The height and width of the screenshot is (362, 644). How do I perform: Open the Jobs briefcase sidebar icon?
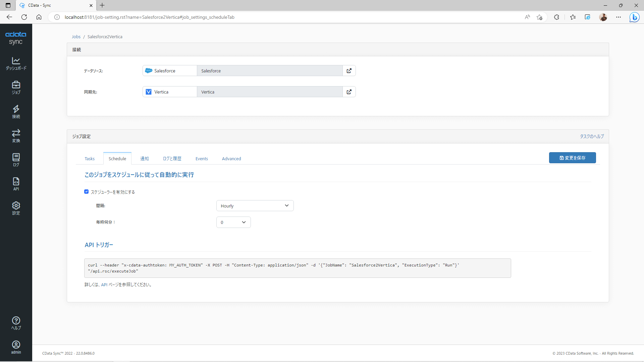pos(16,87)
